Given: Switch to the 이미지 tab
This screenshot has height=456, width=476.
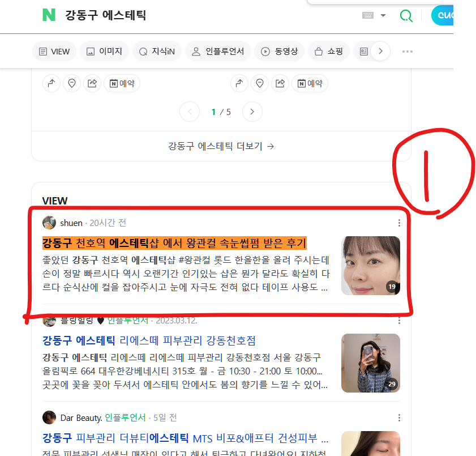Looking at the screenshot, I should click(105, 52).
